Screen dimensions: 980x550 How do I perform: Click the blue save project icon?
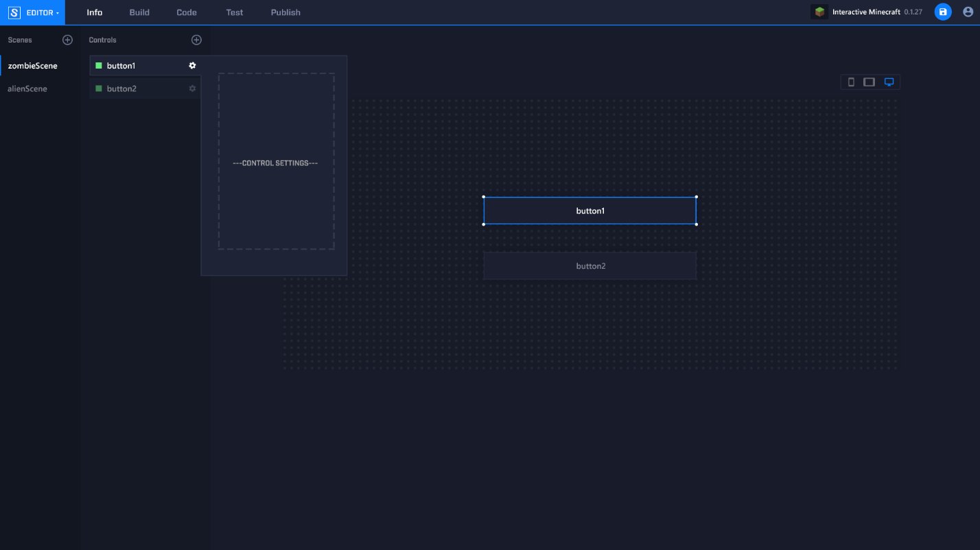(x=943, y=12)
